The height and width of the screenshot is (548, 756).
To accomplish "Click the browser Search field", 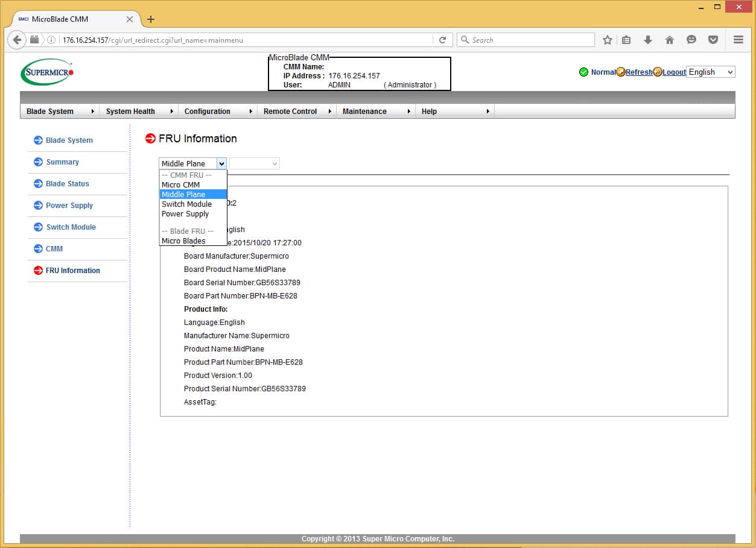I will pos(526,40).
